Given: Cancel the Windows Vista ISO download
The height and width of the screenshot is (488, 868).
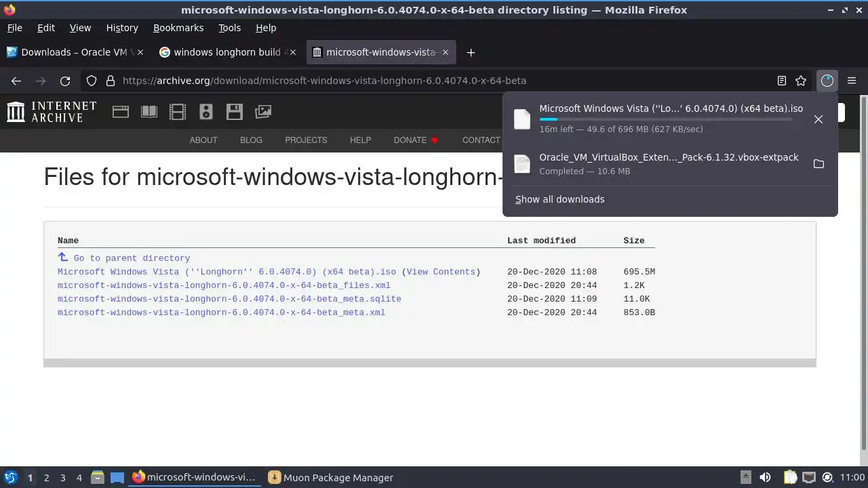Looking at the screenshot, I should pyautogui.click(x=818, y=119).
